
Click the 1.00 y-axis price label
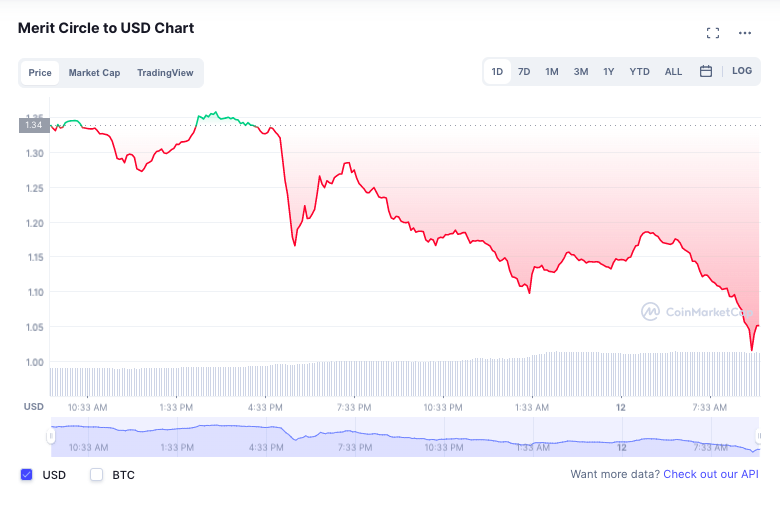click(x=35, y=362)
